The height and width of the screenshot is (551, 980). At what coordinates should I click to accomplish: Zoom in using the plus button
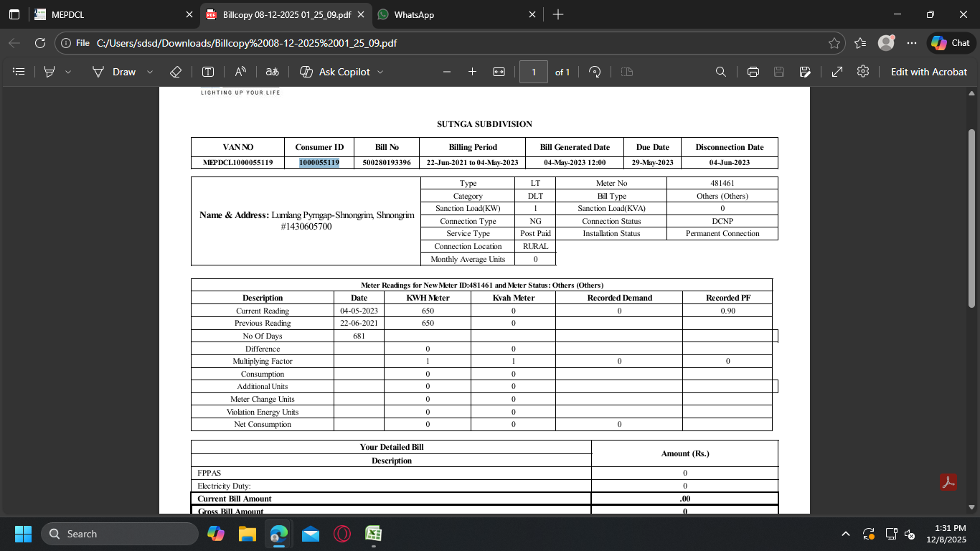click(x=472, y=72)
